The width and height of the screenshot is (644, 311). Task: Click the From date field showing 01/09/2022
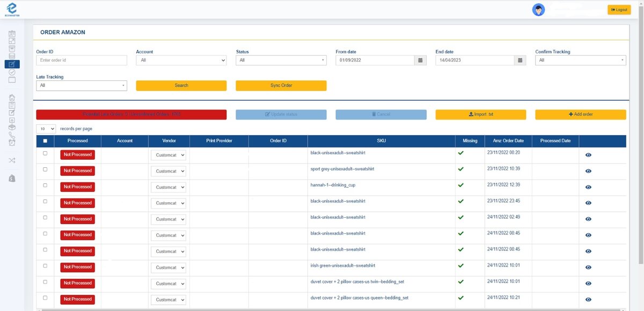pyautogui.click(x=375, y=60)
